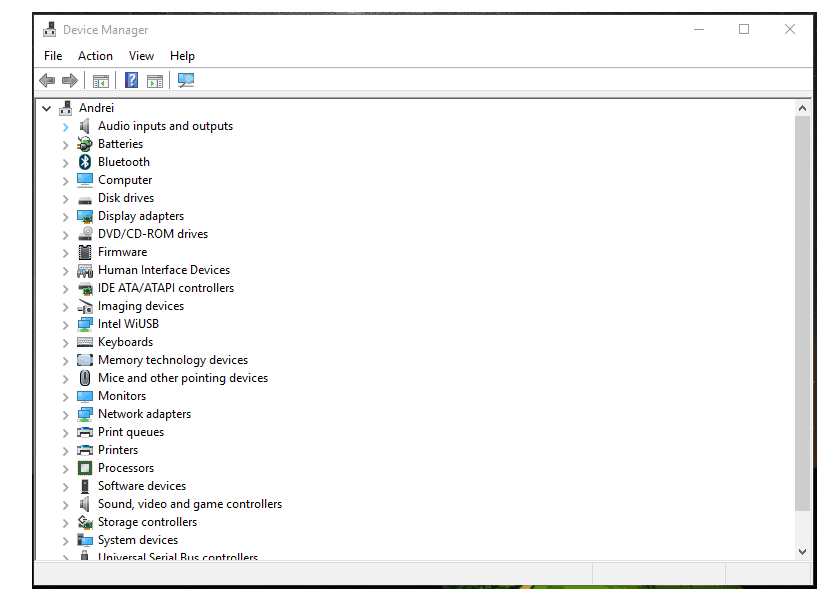This screenshot has height=607, width=837.
Task: Select the Print queues item
Action: click(x=131, y=432)
